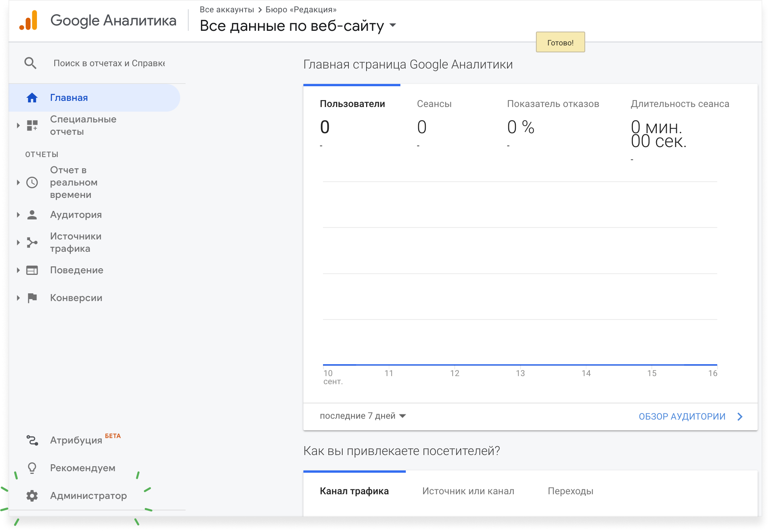Screen dimensions: 770x532
Task: Click the Все аккаунты breadcrumb
Action: (x=227, y=10)
